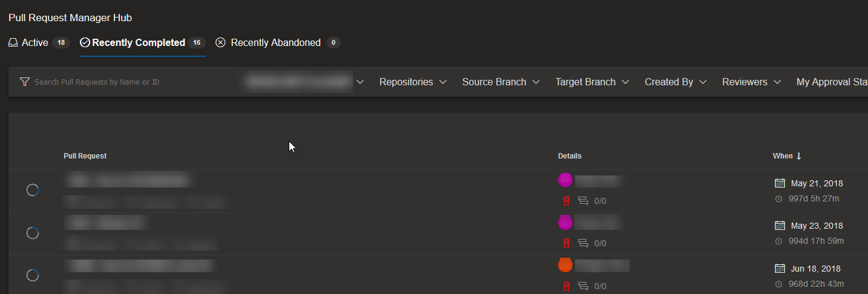Image resolution: width=868 pixels, height=294 pixels.
Task: Open the blurred pull request title in Jun 18 row
Action: click(140, 266)
